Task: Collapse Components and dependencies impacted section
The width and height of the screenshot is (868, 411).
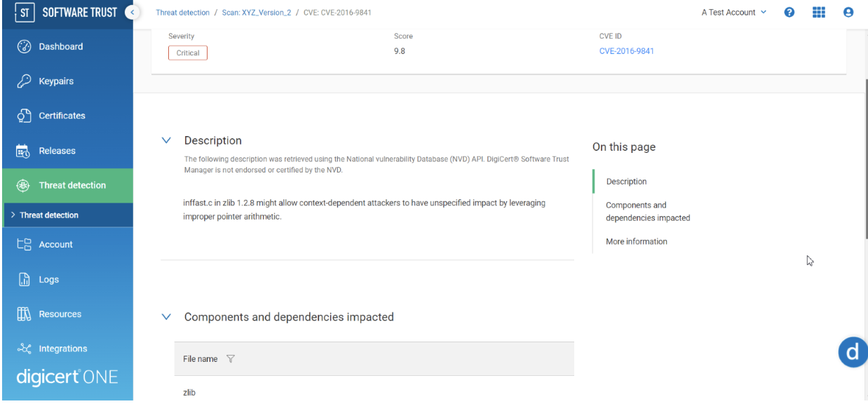Action: 166,317
